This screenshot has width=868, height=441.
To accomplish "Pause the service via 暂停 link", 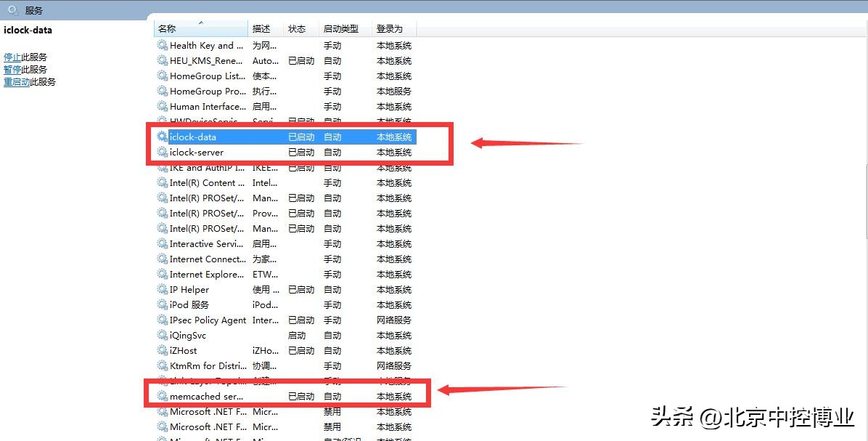I will [x=12, y=69].
